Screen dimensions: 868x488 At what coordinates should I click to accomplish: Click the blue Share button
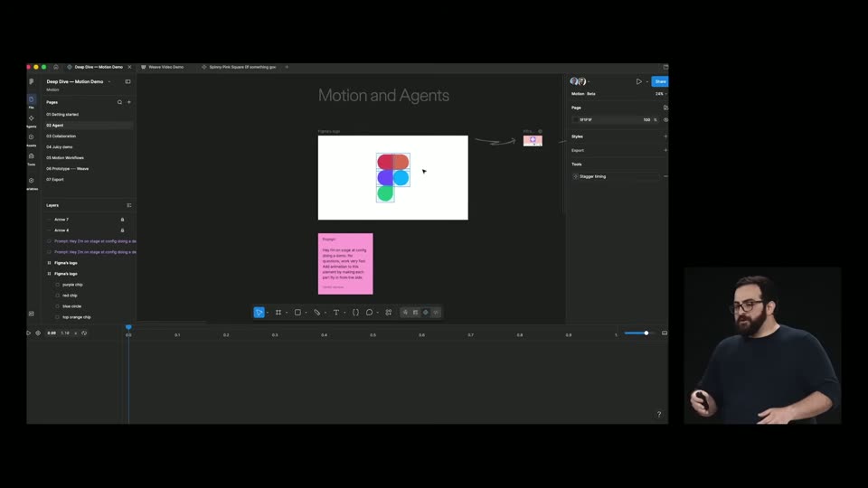coord(660,81)
